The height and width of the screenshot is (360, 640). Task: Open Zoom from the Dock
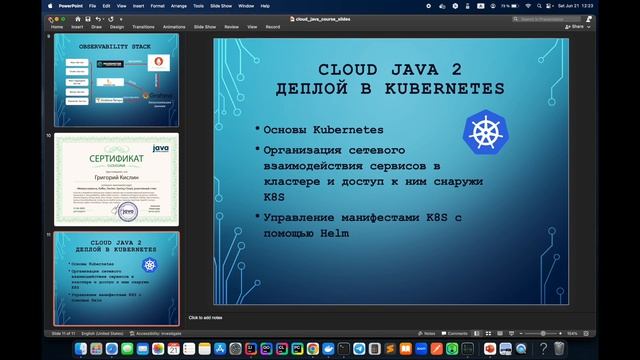421,349
